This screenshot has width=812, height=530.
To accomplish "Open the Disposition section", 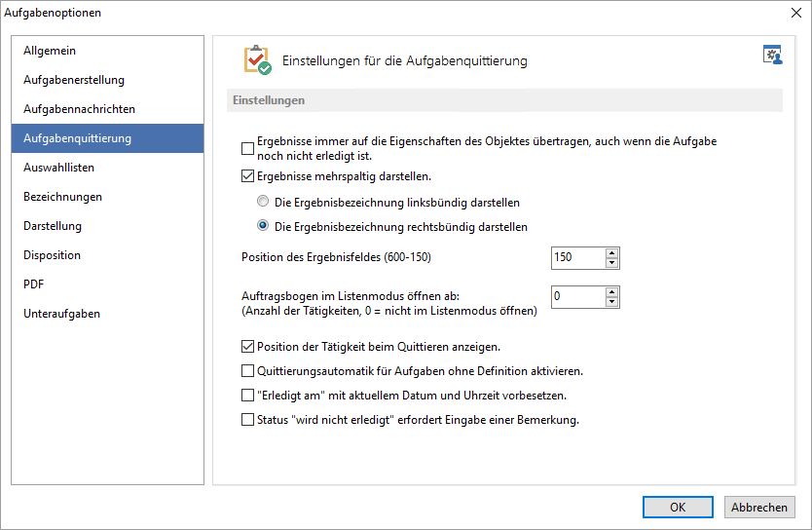I will 108,255.
